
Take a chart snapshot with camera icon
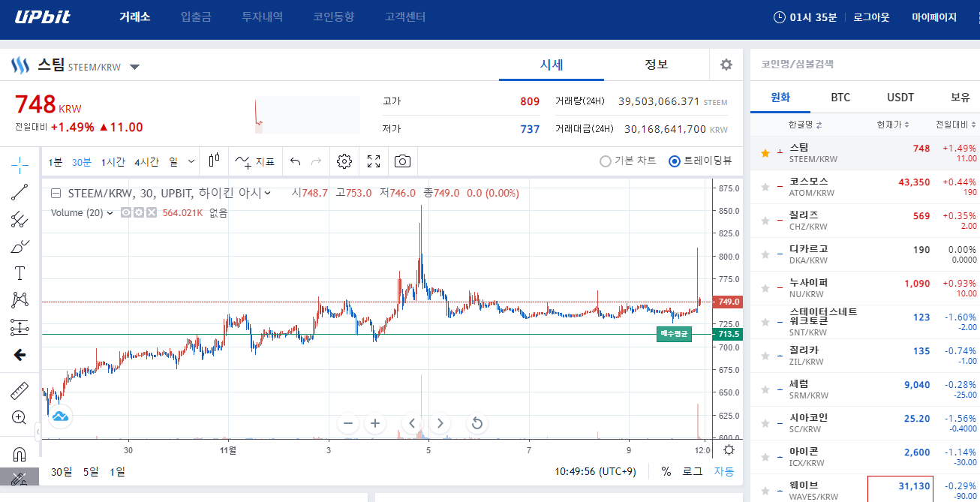point(403,161)
